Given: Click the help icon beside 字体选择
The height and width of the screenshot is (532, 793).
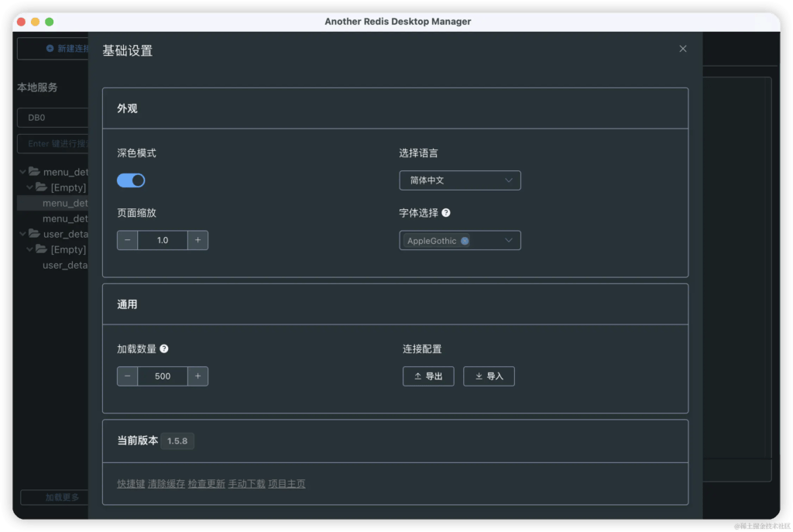Looking at the screenshot, I should (446, 213).
